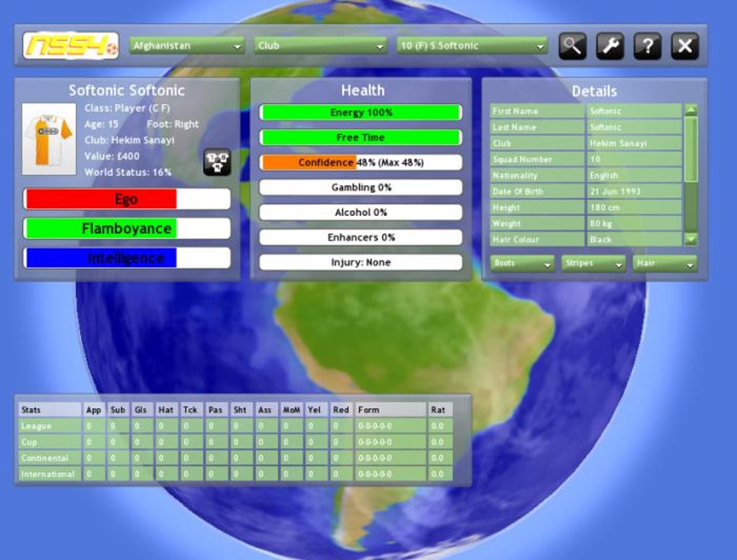Click the Details list scroll down arrow

[691, 239]
